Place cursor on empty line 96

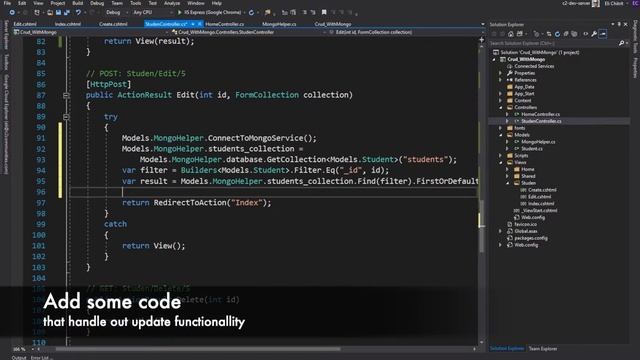coord(273,192)
